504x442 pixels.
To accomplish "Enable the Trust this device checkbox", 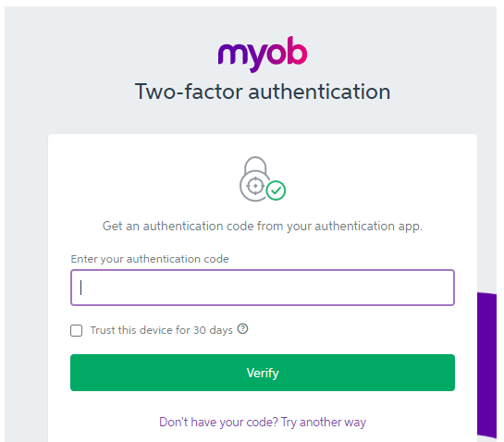I will 76,330.
